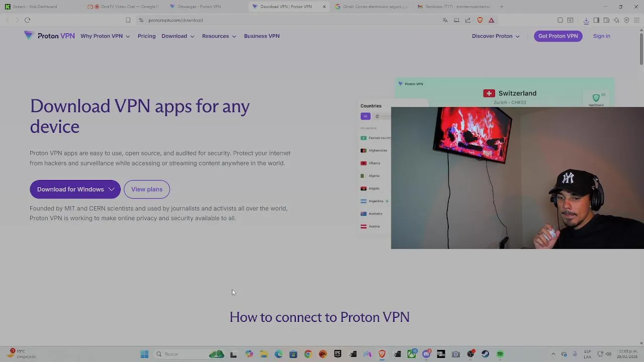This screenshot has width=644, height=362.
Task: Click the microphone tray icon
Action: click(x=575, y=354)
